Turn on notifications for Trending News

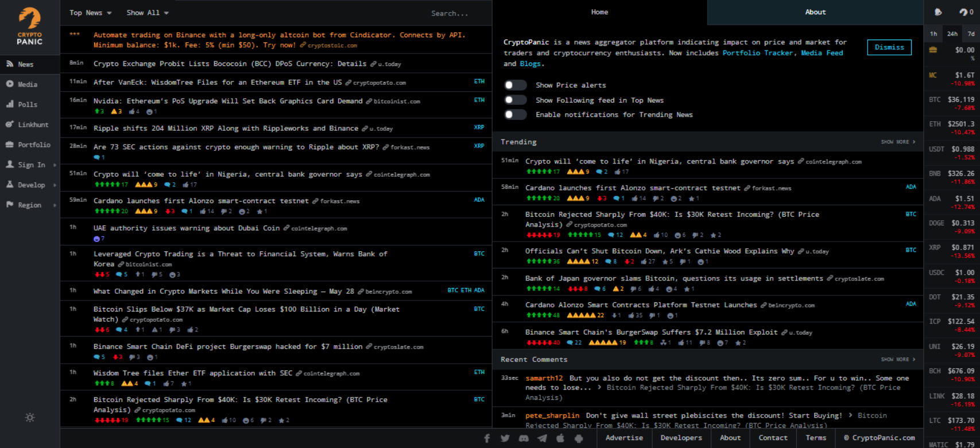point(515,115)
